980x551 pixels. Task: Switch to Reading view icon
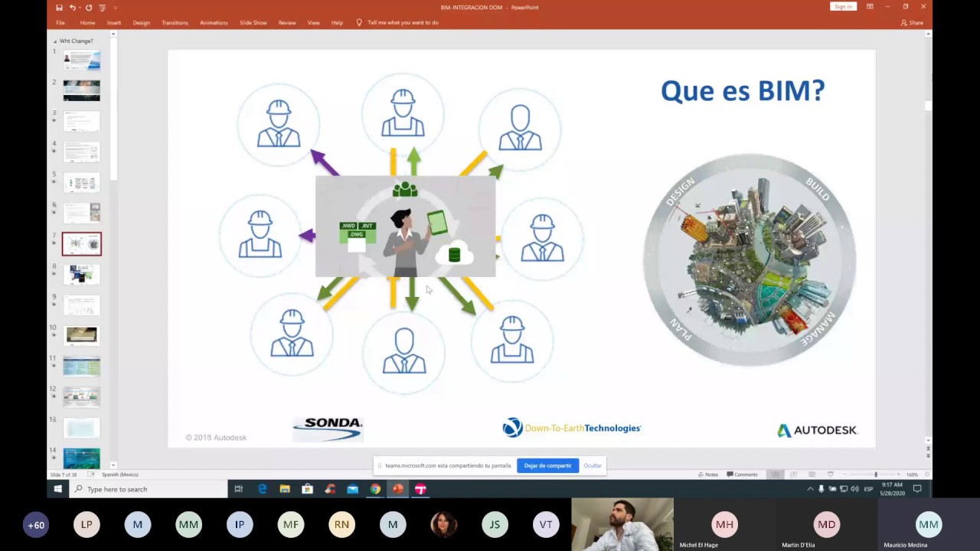click(x=812, y=474)
